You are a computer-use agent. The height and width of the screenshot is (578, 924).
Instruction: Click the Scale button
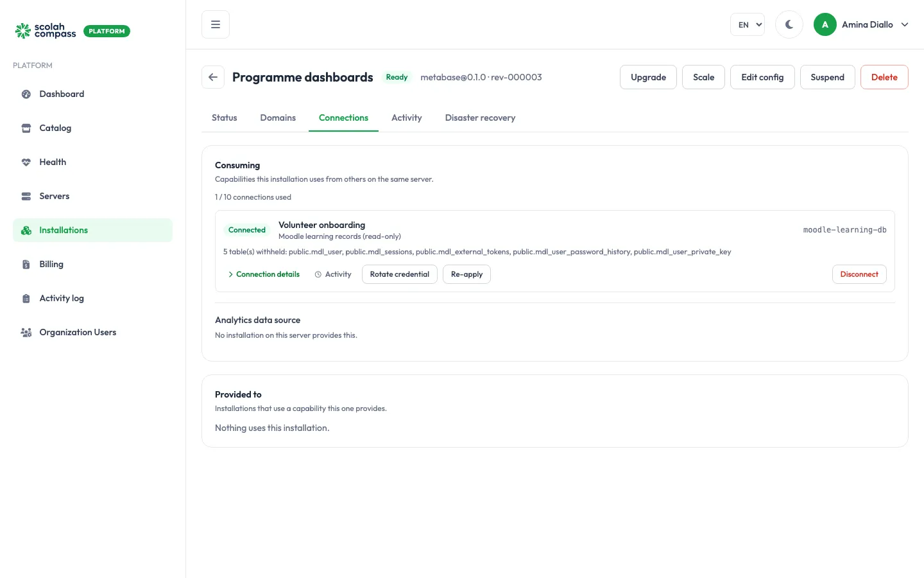[703, 77]
